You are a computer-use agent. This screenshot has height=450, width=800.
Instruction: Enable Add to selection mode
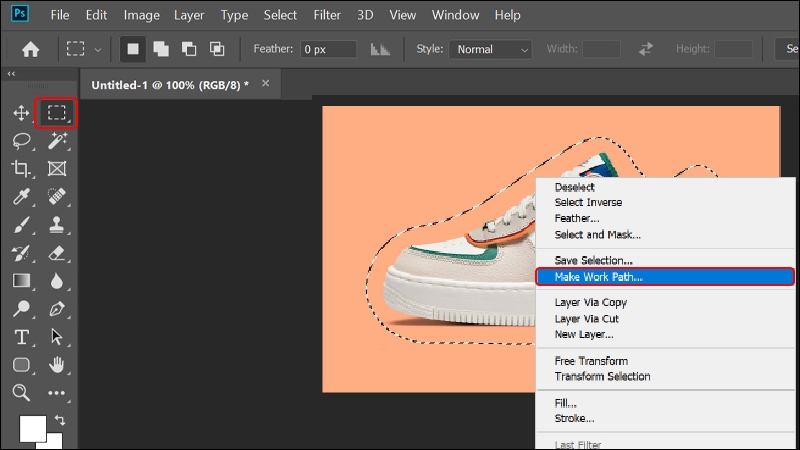pos(161,49)
